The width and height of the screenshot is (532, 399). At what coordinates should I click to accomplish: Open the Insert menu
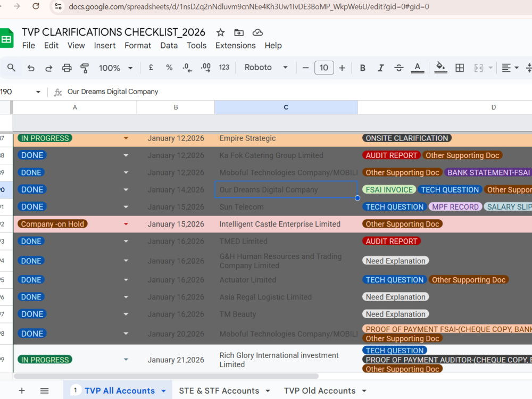coord(104,45)
